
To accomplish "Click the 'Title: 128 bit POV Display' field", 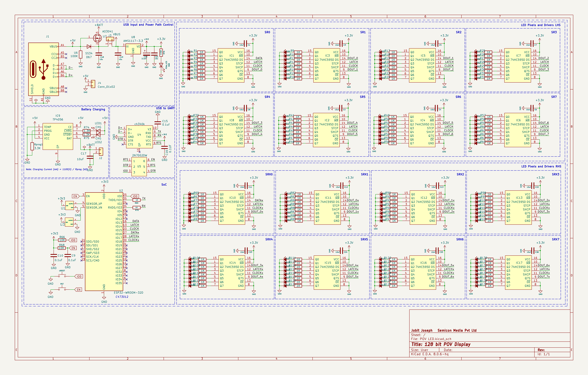I will (441, 344).
